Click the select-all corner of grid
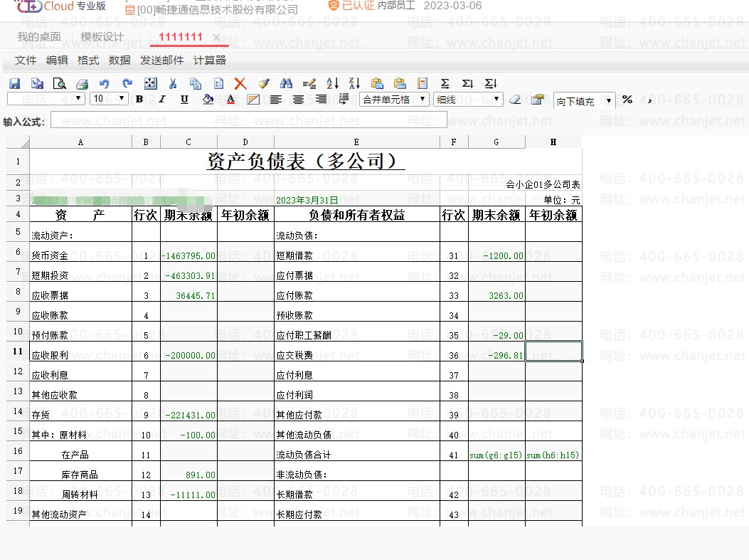 pyautogui.click(x=18, y=142)
